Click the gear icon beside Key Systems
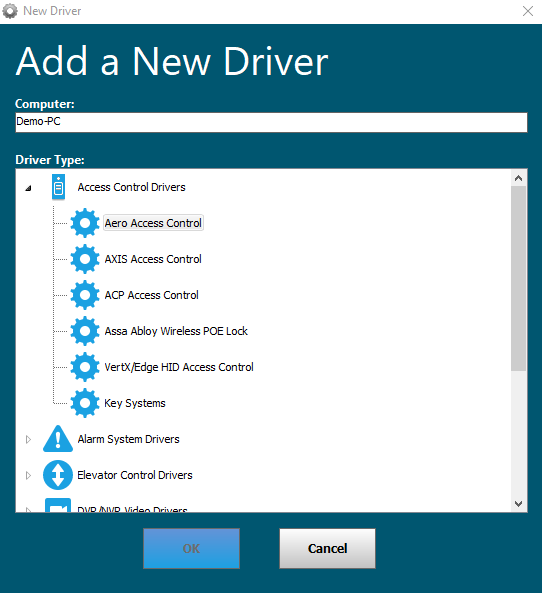Screen dimensions: 542x593 pyautogui.click(x=85, y=403)
